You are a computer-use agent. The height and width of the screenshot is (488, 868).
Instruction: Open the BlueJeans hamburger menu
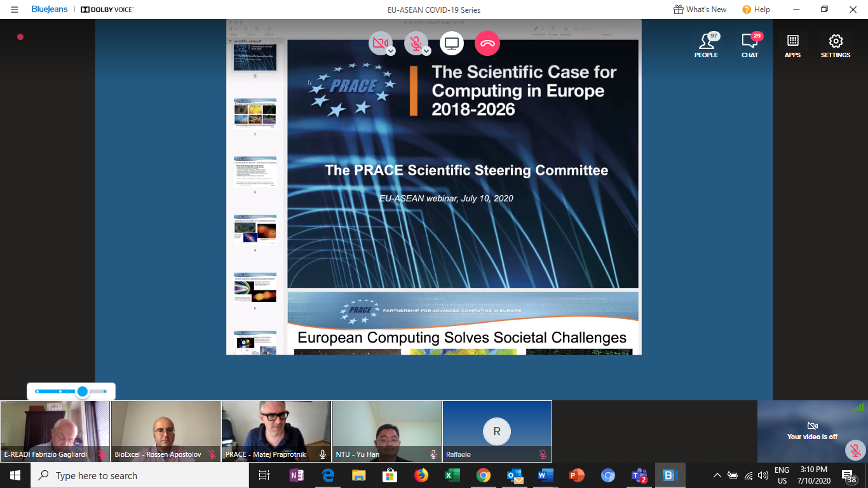click(15, 10)
